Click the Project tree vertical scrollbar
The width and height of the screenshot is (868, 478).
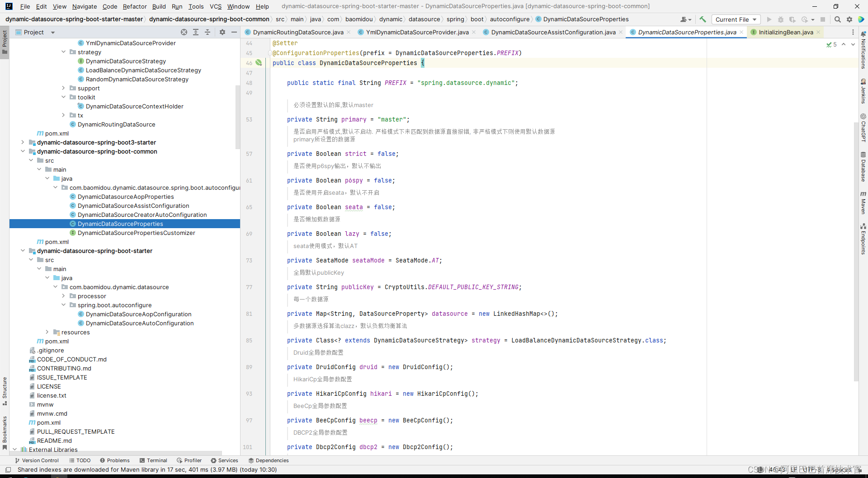point(238,117)
